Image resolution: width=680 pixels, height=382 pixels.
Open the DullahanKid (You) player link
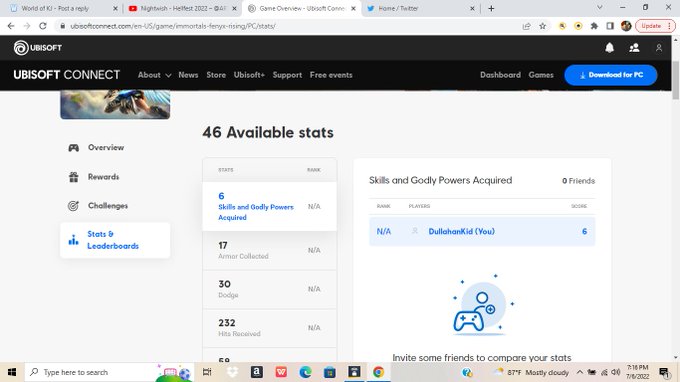pyautogui.click(x=461, y=232)
